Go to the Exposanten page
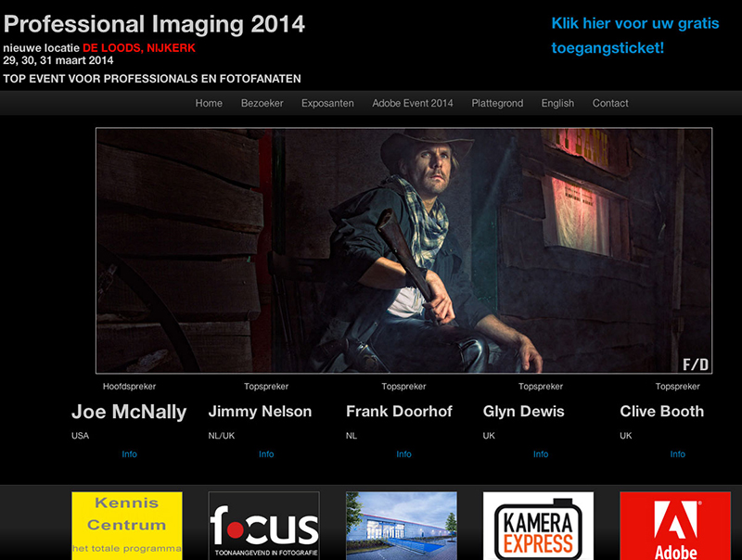The image size is (742, 560). (x=327, y=103)
